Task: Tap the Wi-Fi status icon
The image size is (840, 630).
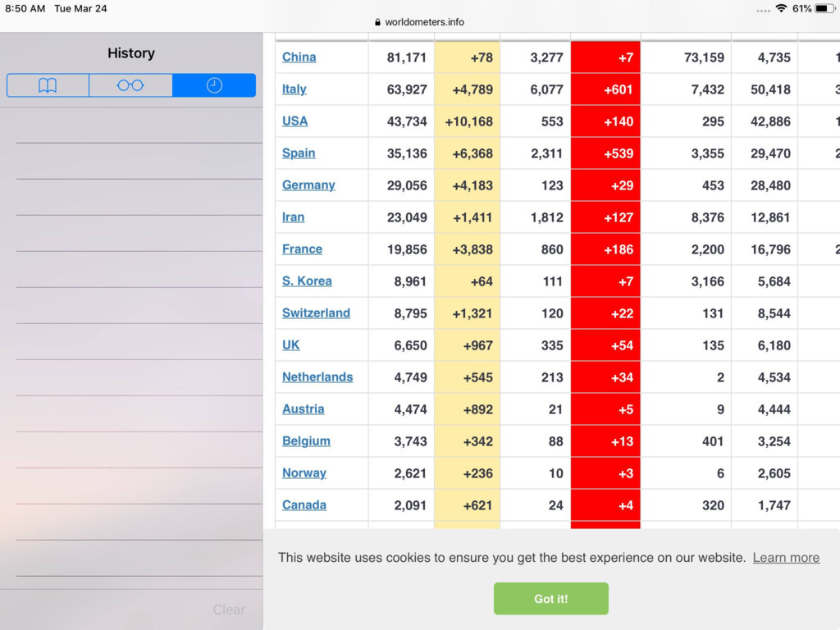Action: coord(781,8)
